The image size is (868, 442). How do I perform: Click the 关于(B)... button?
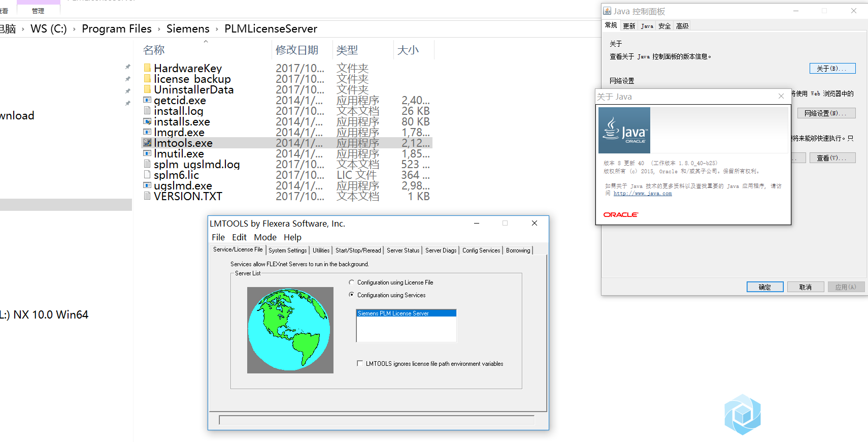tap(832, 69)
